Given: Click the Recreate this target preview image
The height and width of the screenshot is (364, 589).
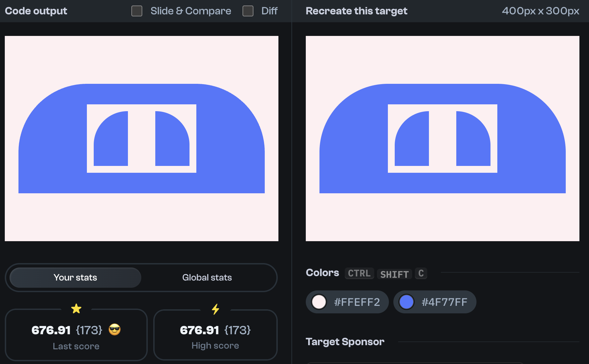Looking at the screenshot, I should 442,138.
